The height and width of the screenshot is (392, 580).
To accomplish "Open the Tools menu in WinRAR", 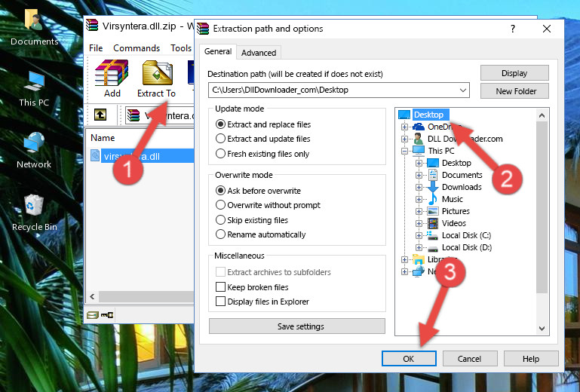I will pos(181,48).
